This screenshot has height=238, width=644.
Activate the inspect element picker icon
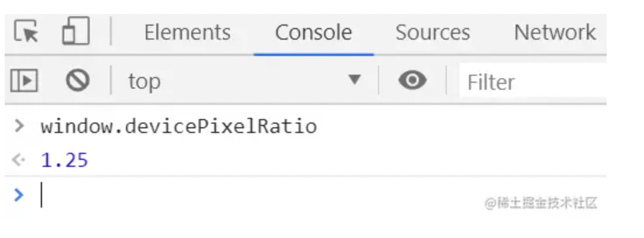coord(26,32)
